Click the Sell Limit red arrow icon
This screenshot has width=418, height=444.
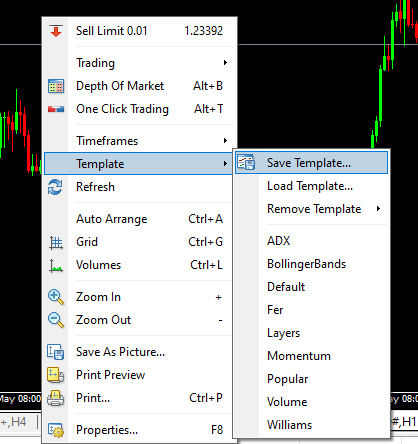tap(56, 31)
